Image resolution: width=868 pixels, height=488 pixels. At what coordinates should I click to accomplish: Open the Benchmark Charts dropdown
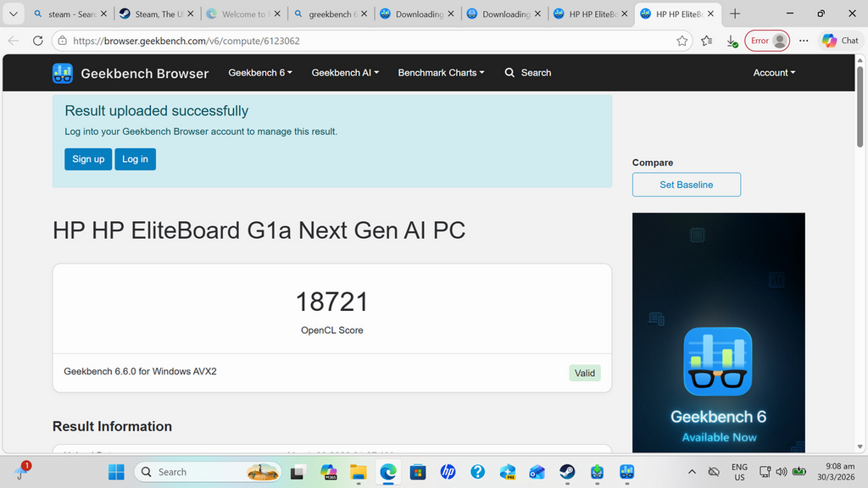click(x=441, y=73)
